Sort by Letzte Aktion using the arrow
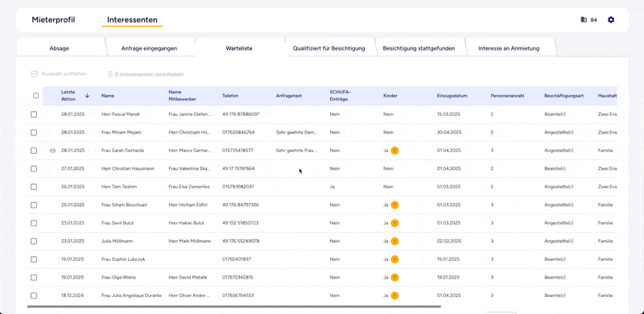The width and height of the screenshot is (644, 314). point(87,95)
